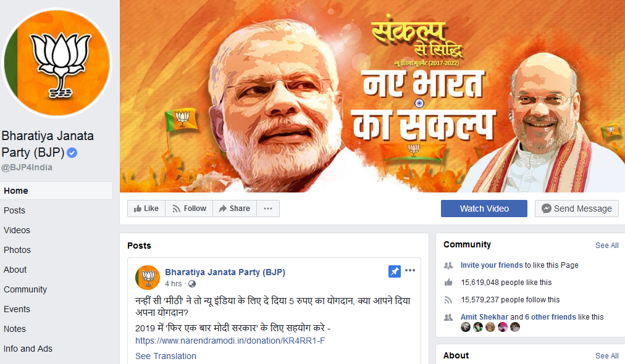Viewport: 625px width, 364px height.
Task: Open the post options three-dot menu
Action: 409,270
